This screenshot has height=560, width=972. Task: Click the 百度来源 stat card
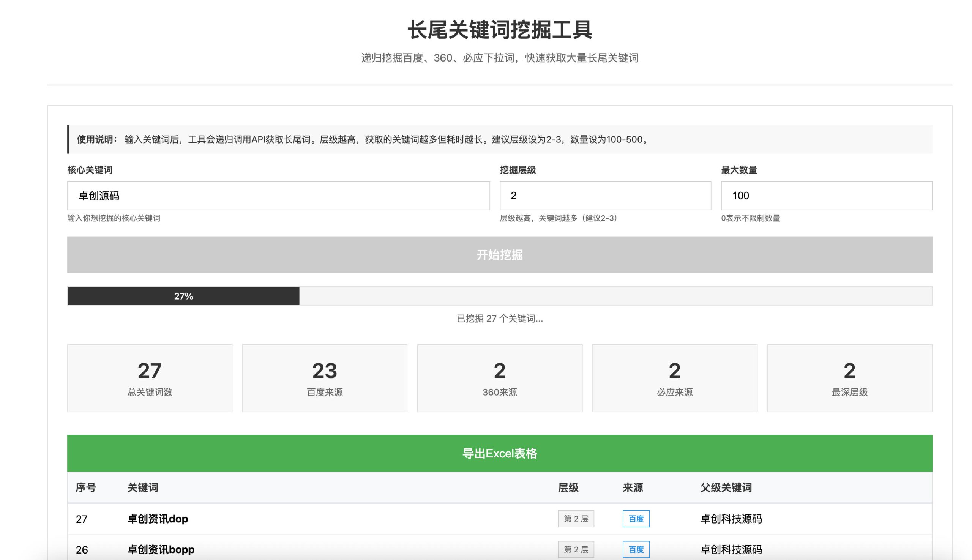[325, 378]
